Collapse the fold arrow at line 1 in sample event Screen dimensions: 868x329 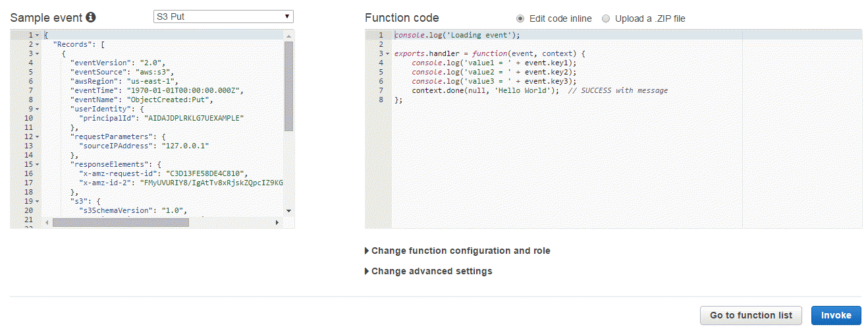coord(38,35)
